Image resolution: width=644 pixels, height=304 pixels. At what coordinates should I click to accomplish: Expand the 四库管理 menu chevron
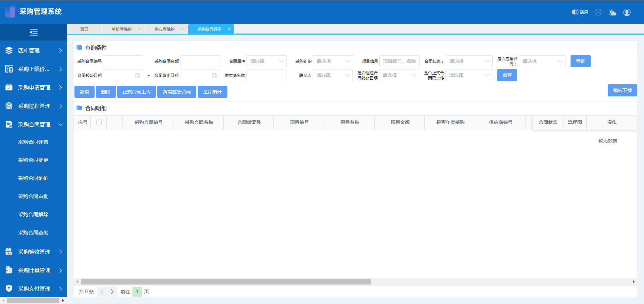pos(61,50)
